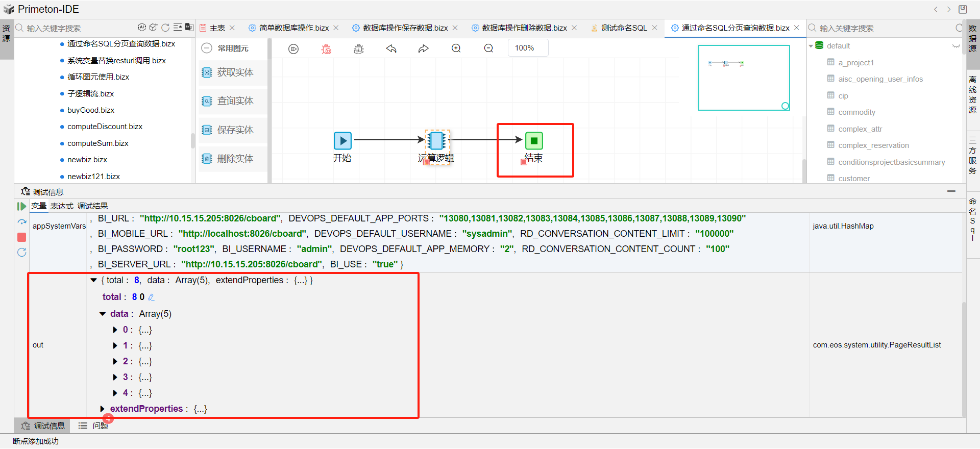Zoom in using the magnifier plus icon
This screenshot has width=980, height=449.
[456, 48]
